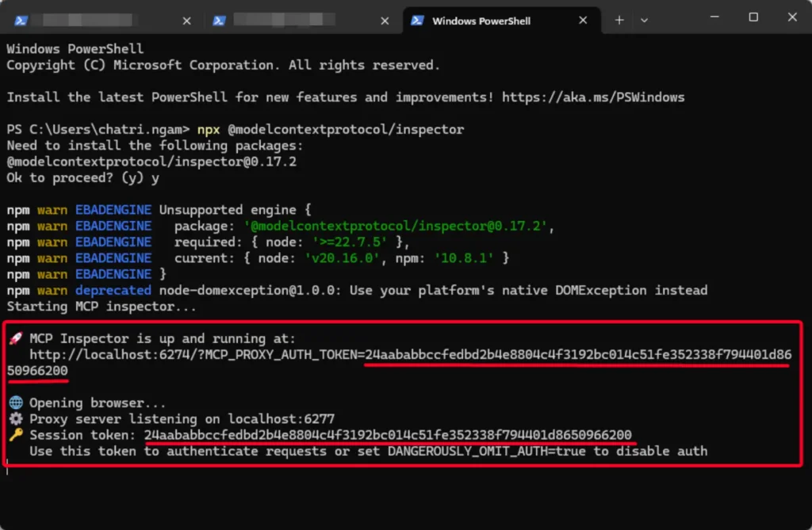Maximize the terminal window
This screenshot has height=530, width=812.
click(x=753, y=17)
